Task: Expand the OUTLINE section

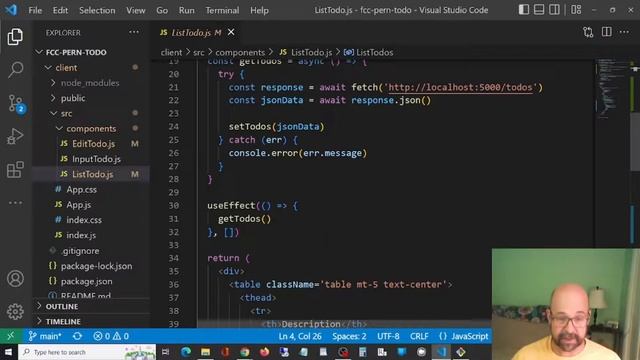Action: click(62, 306)
